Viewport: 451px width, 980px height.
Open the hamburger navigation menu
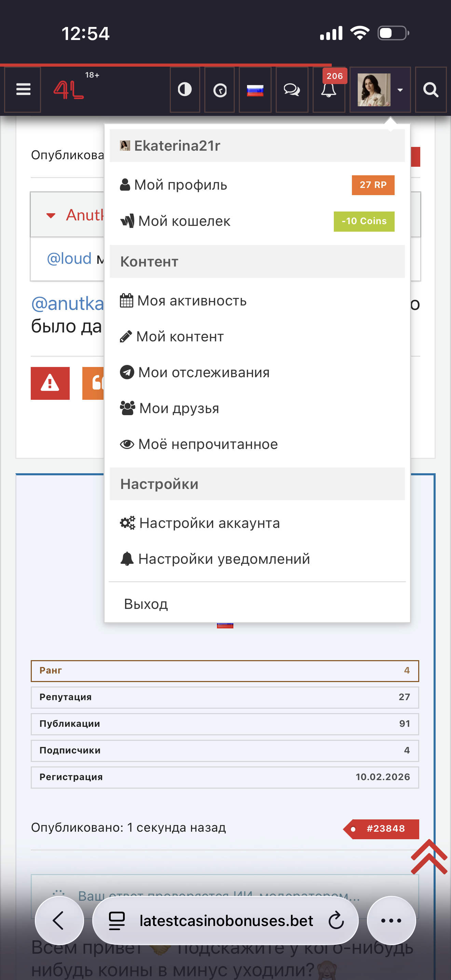click(23, 90)
